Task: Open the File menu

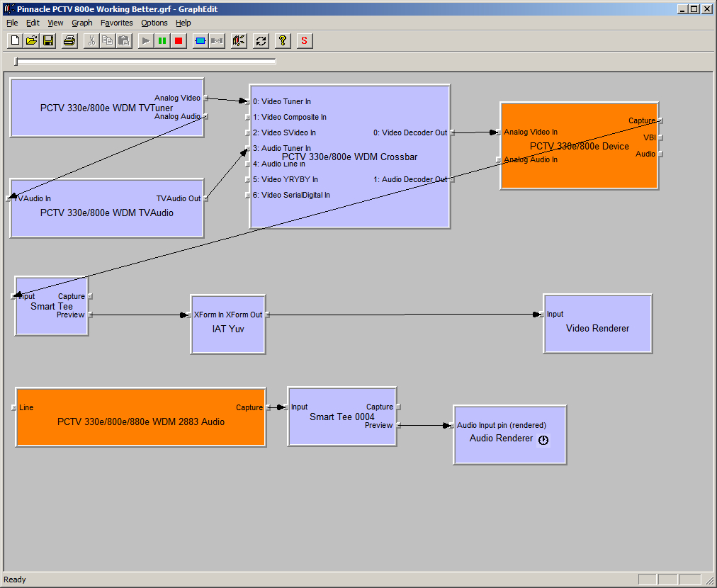Action: (12, 23)
